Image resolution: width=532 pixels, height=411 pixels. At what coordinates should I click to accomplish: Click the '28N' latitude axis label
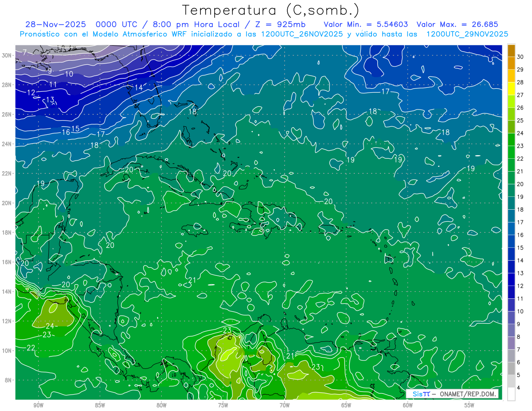coord(6,85)
